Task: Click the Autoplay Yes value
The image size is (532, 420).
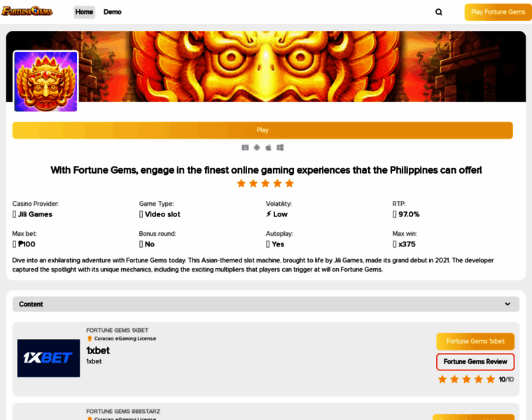Action: 278,244
